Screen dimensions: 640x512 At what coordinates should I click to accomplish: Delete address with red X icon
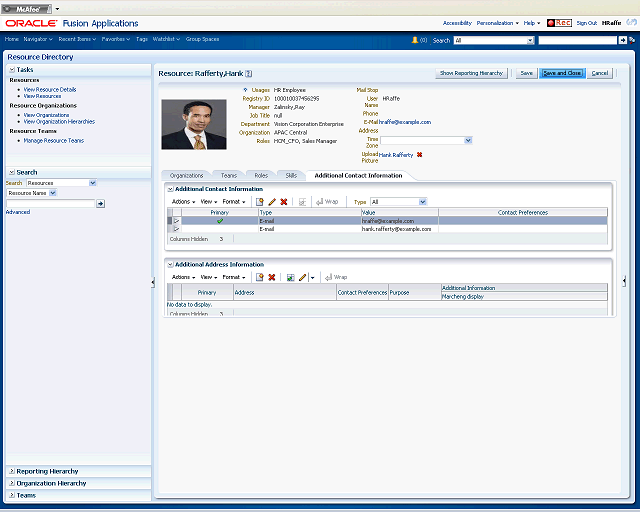(x=272, y=277)
